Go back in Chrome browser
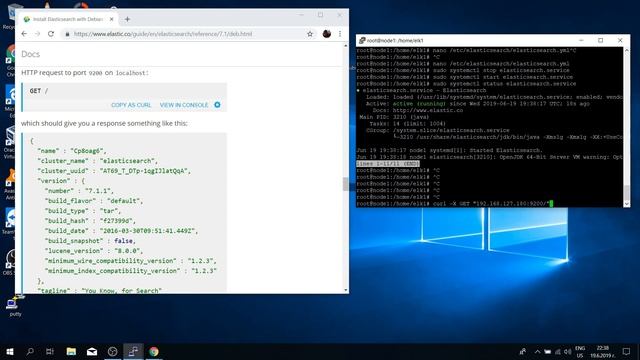 (24, 34)
